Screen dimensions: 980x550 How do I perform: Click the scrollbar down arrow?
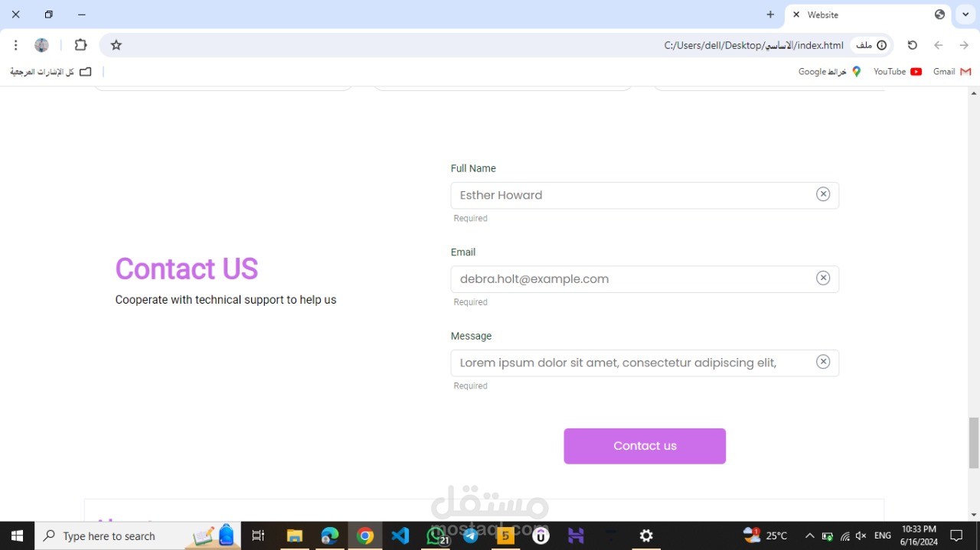point(974,514)
